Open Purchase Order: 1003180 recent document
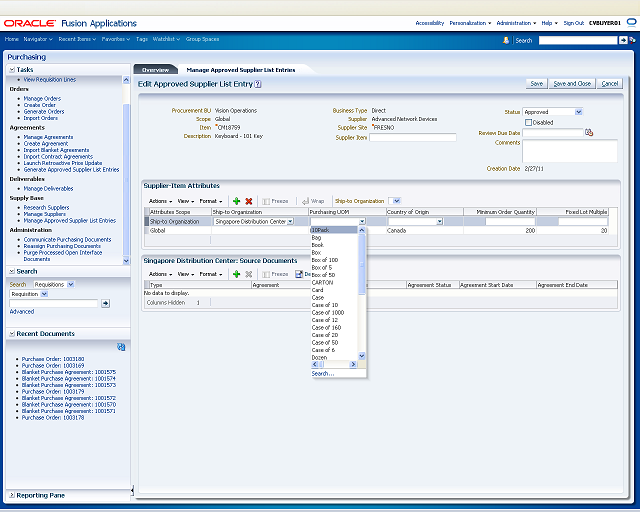Viewport: 640px width, 512px height. click(53, 359)
